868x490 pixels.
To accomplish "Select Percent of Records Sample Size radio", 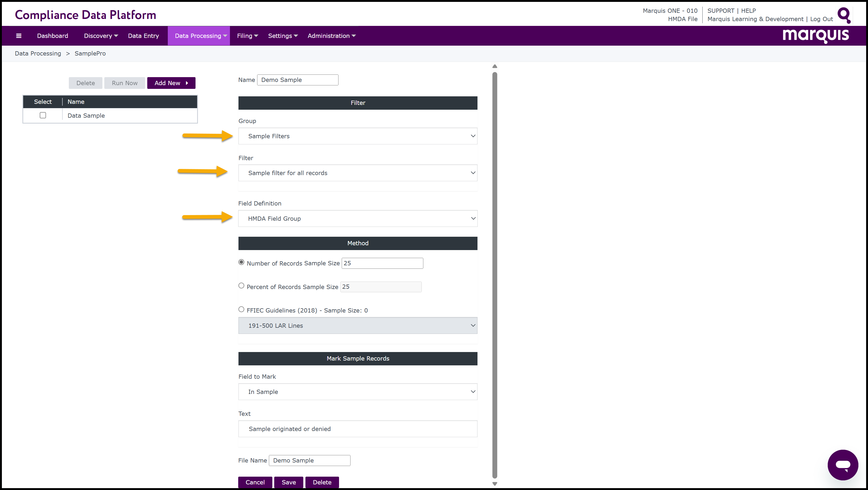I will pyautogui.click(x=241, y=286).
